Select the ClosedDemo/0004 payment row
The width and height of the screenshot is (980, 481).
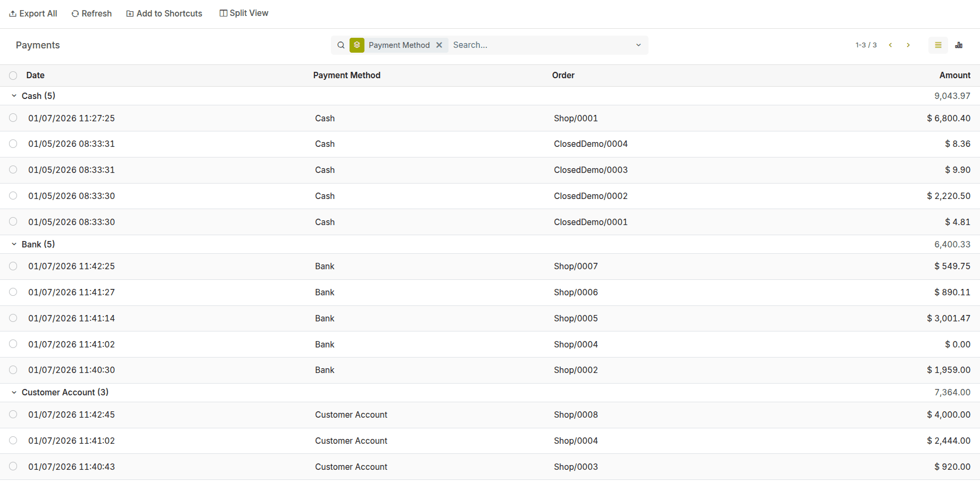point(13,144)
